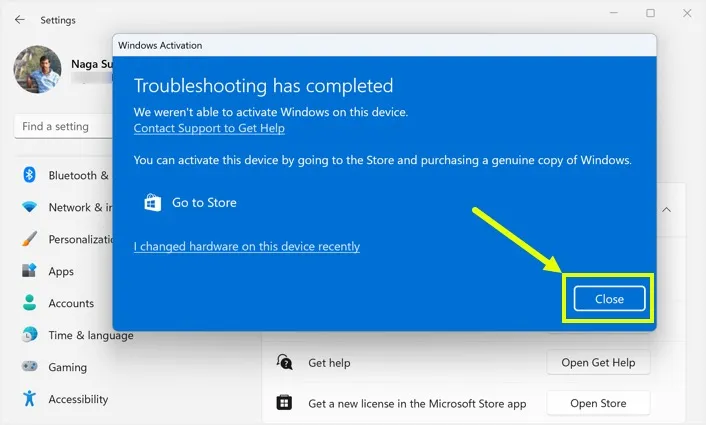
Task: Close the Settings window
Action: (x=687, y=13)
